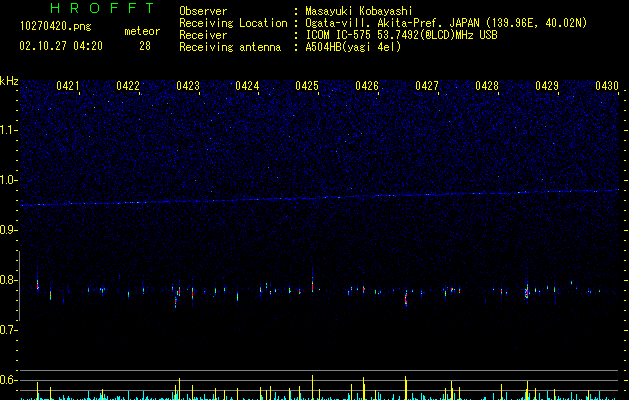Viewport: 629px width, 400px height.
Task: Click the name Masayuki Kobayashi
Action: [x=358, y=11]
